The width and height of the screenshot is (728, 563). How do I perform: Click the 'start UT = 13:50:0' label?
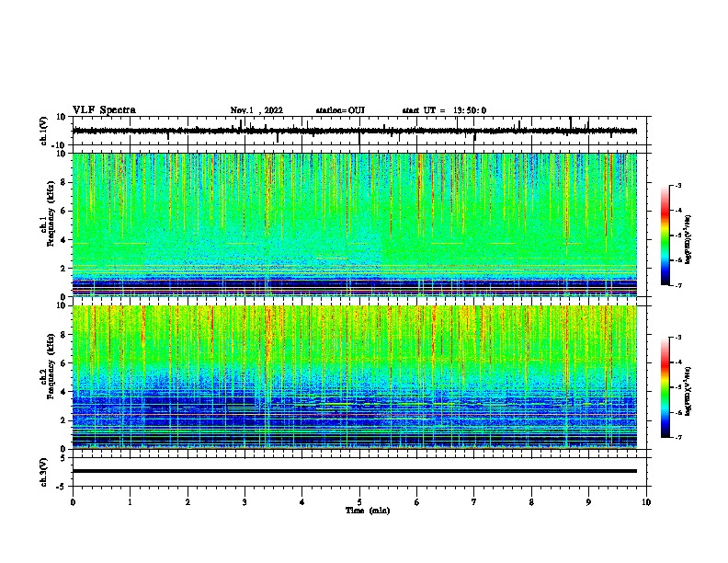[x=444, y=110]
